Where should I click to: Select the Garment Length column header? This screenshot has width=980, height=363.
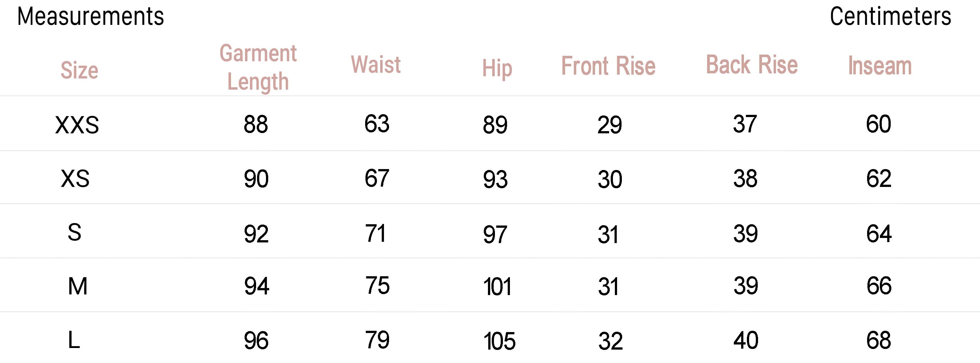pos(258,67)
